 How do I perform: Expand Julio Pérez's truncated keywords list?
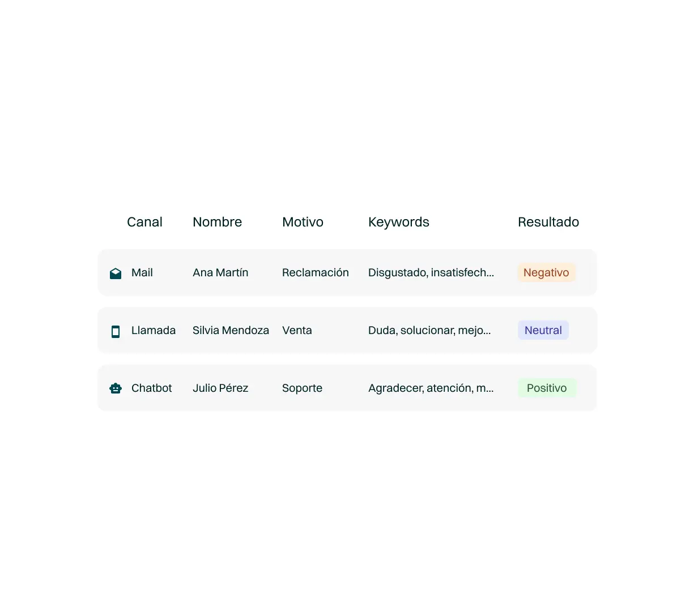[x=432, y=388]
